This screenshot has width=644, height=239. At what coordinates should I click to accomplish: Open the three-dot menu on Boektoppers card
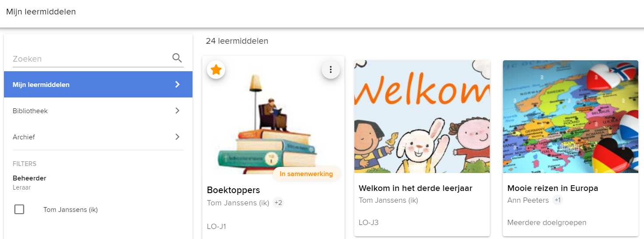[331, 69]
